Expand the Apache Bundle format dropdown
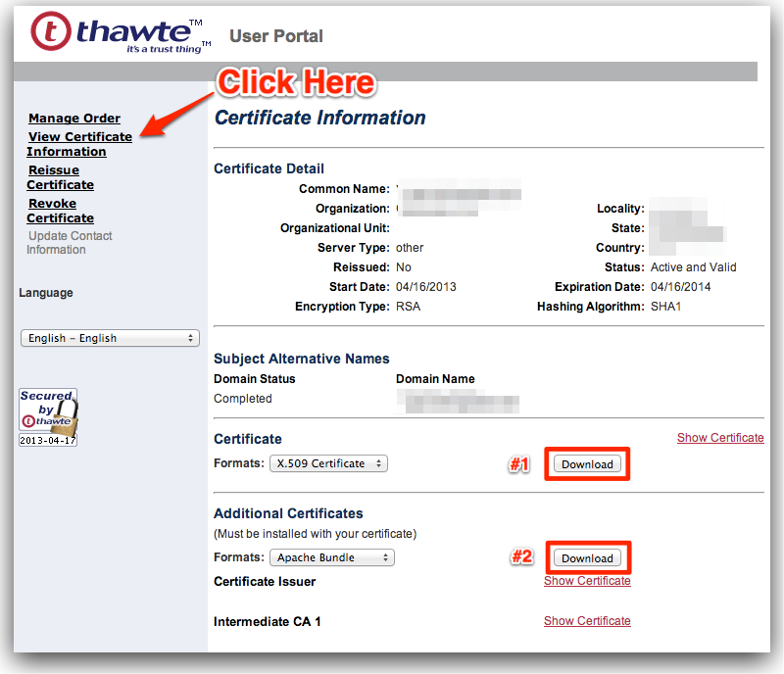This screenshot has height=674, width=784. pos(332,557)
